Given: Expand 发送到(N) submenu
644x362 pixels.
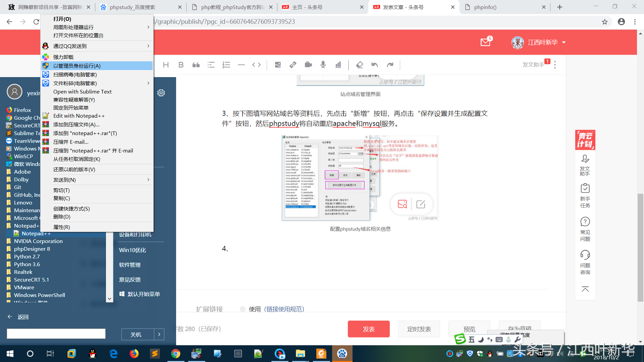Looking at the screenshot, I should click(x=97, y=180).
